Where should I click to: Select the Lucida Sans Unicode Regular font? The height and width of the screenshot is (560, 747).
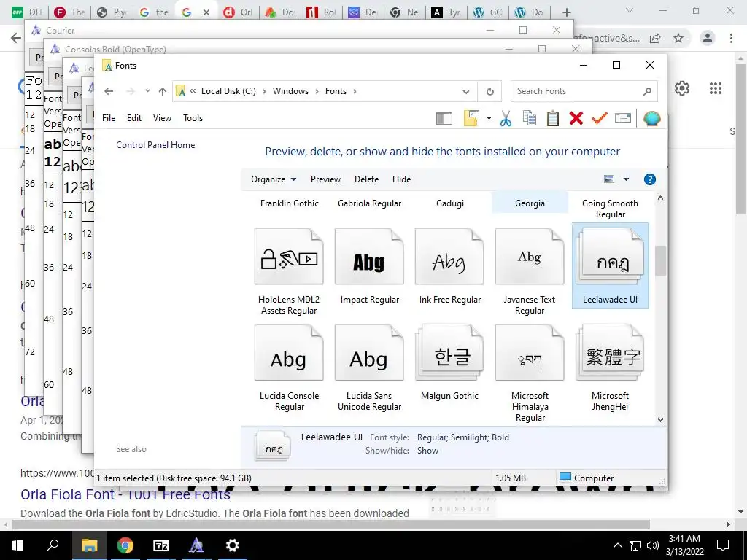369,367
